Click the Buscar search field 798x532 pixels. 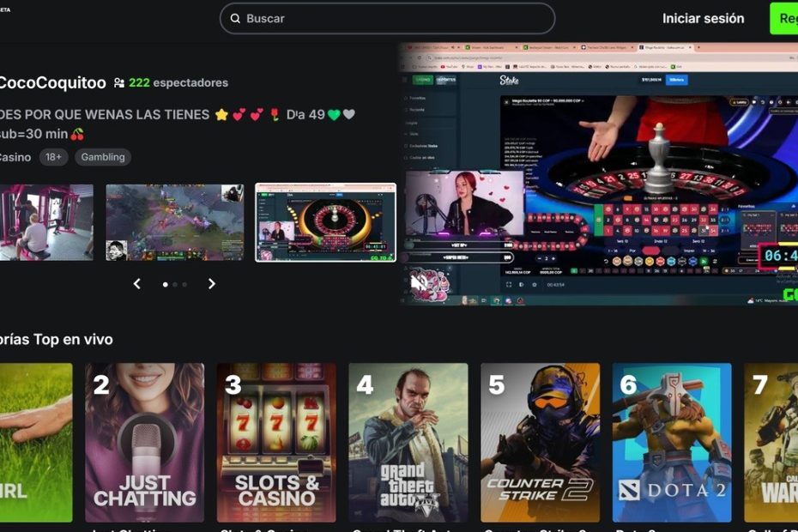387,18
